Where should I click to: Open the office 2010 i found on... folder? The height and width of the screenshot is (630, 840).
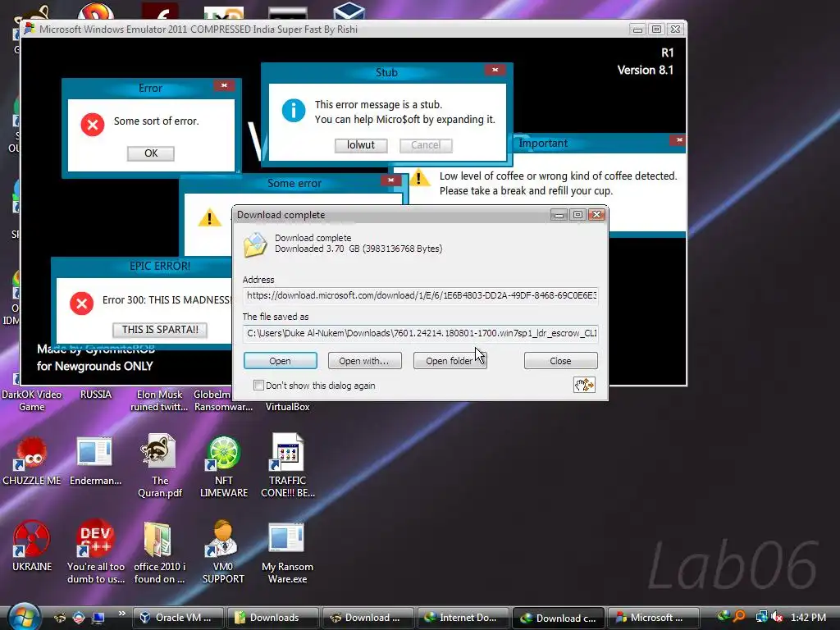click(x=159, y=552)
